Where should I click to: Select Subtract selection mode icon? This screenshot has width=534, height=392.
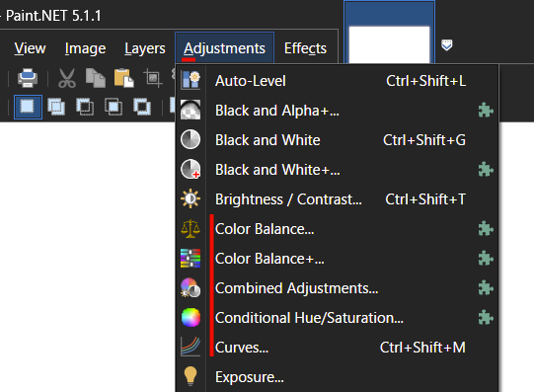[x=85, y=107]
